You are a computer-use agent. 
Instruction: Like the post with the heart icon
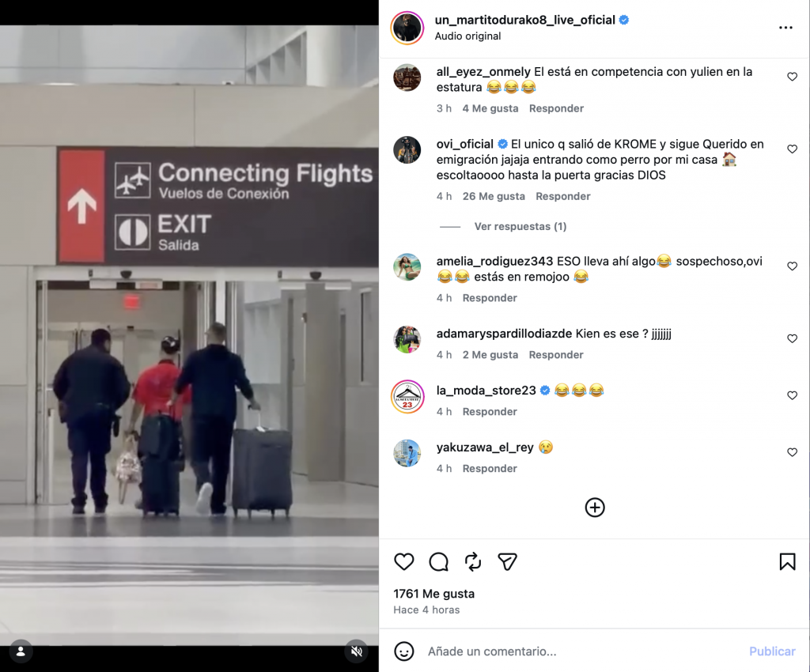point(404,561)
